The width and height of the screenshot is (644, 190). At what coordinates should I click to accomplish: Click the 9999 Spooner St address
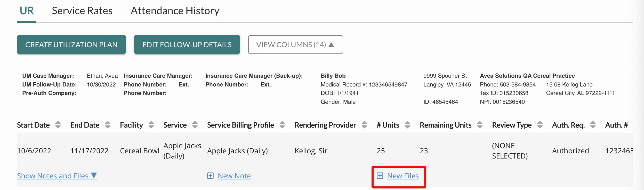pyautogui.click(x=445, y=76)
